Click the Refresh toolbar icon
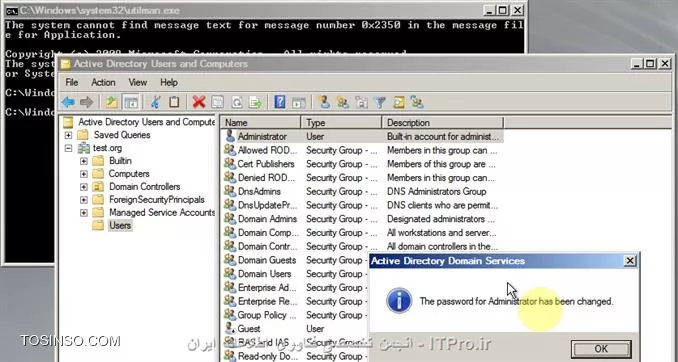Image resolution: width=678 pixels, height=362 pixels. point(237,103)
